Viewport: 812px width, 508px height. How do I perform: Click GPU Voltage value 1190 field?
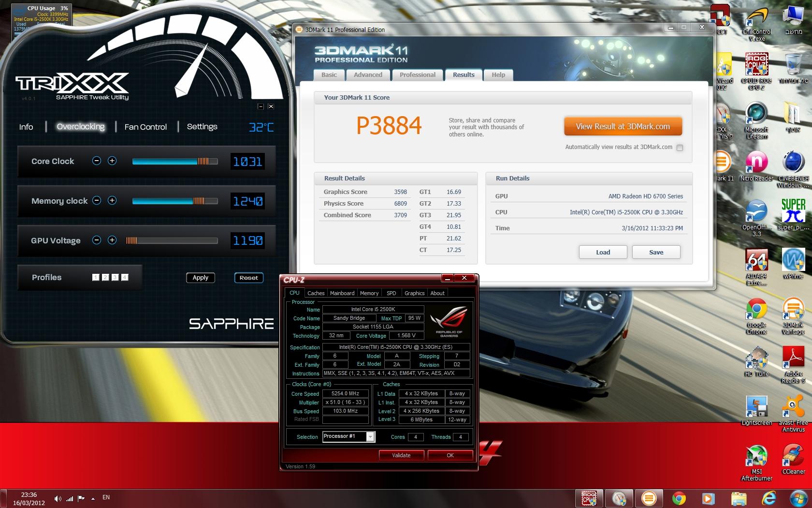click(247, 240)
